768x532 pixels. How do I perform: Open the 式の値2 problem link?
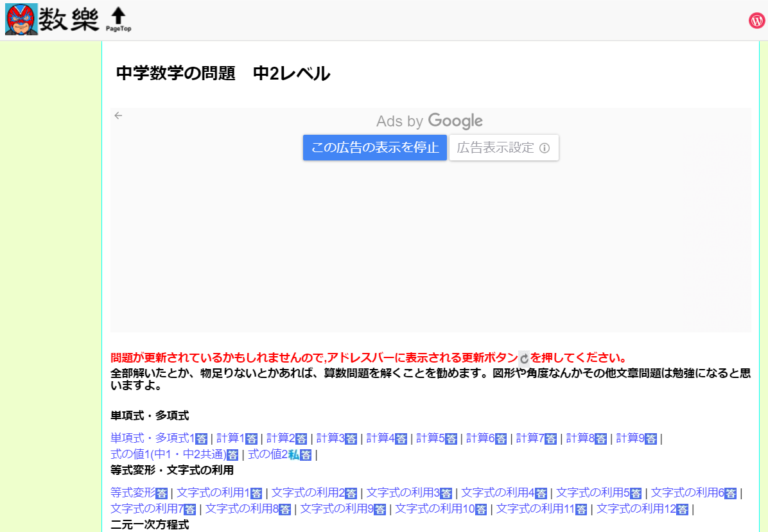[x=268, y=455]
